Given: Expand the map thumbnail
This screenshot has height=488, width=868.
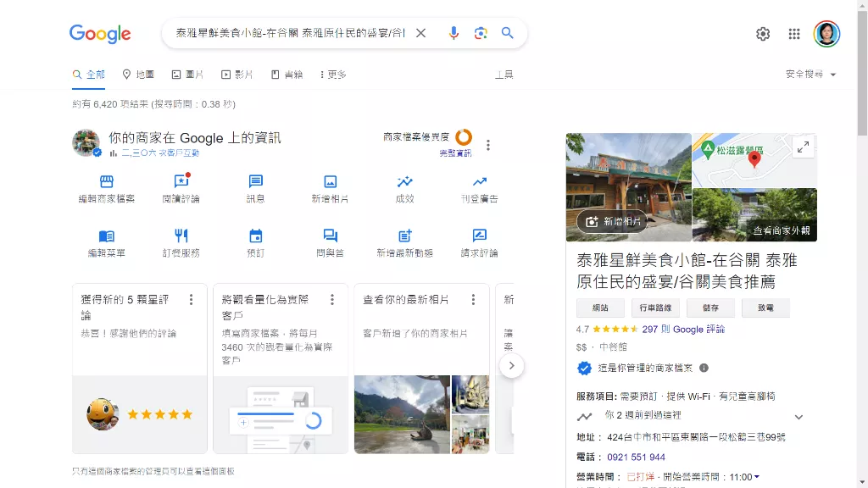Looking at the screenshot, I should tap(802, 147).
